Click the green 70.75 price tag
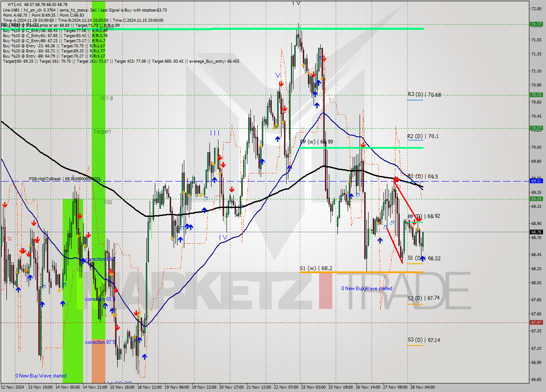The image size is (546, 392). coord(536,95)
